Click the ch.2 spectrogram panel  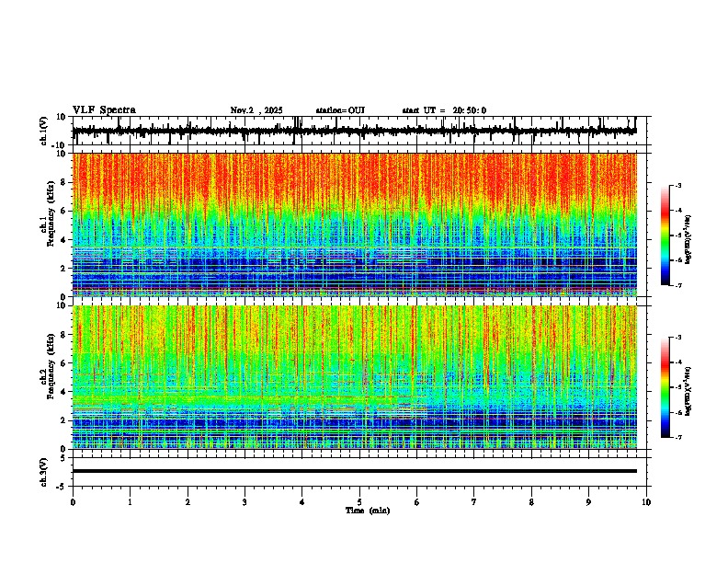click(x=354, y=377)
